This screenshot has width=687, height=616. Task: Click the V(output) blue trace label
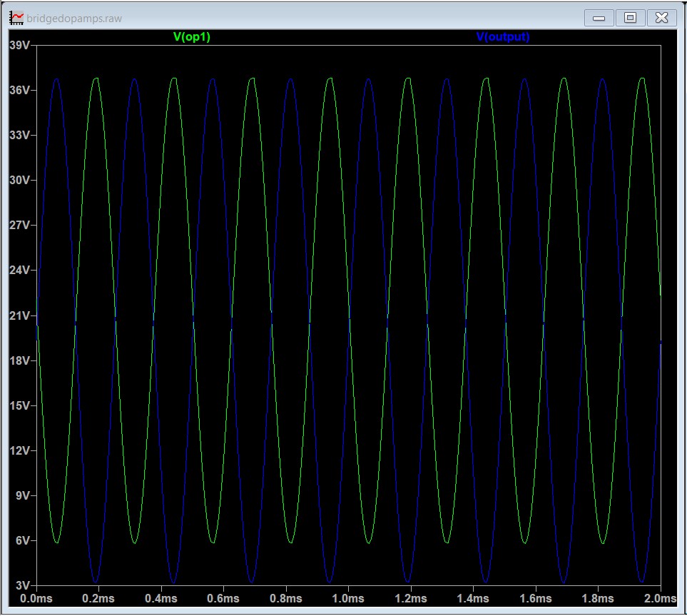pyautogui.click(x=503, y=37)
